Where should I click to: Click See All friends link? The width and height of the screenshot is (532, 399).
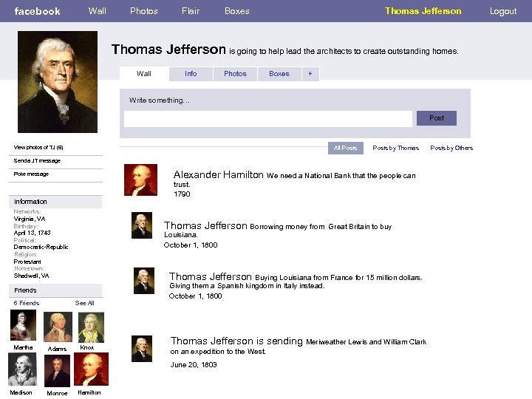84,303
